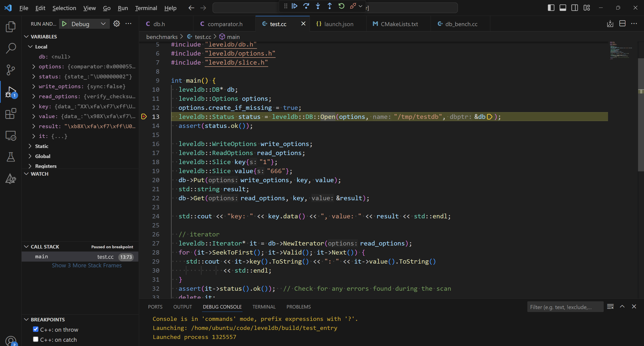Toggle the breakpoint on line 13
This screenshot has width=644, height=346.
144,117
